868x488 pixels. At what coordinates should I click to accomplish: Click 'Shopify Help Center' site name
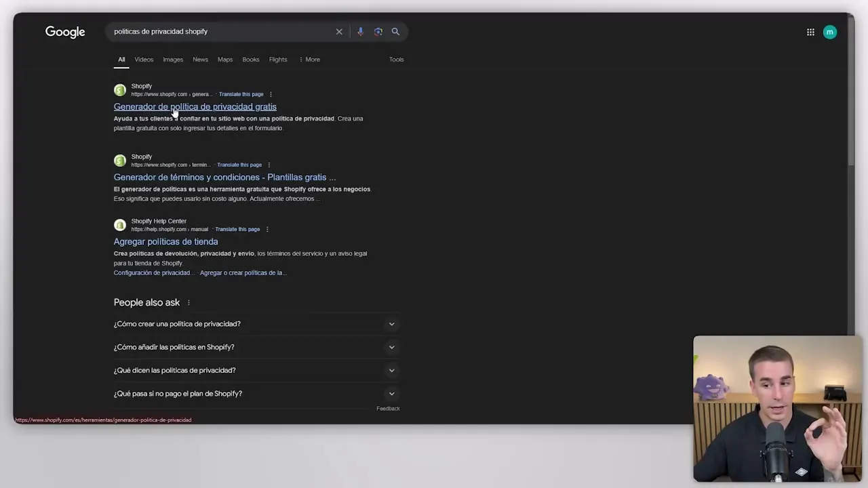pos(159,221)
